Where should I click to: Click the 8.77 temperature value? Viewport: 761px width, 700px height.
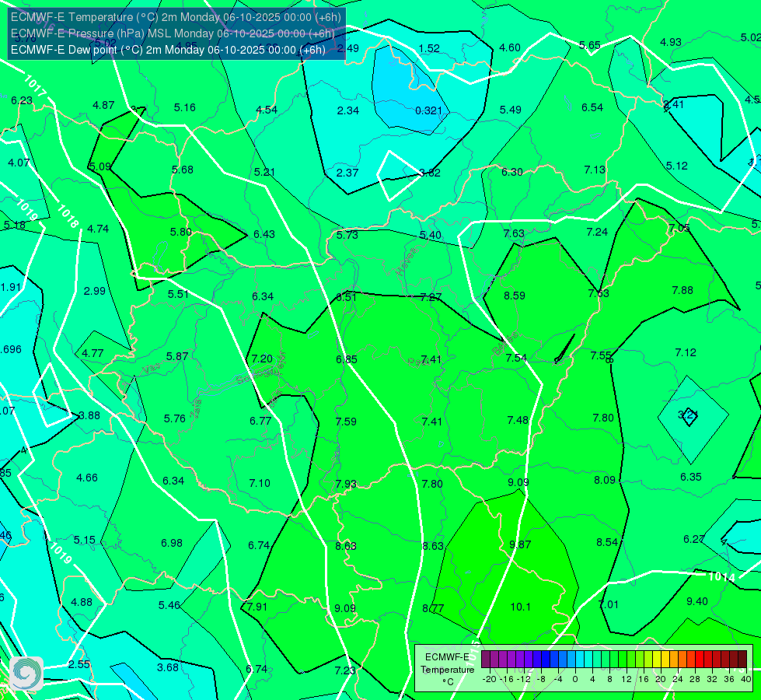[x=433, y=608]
